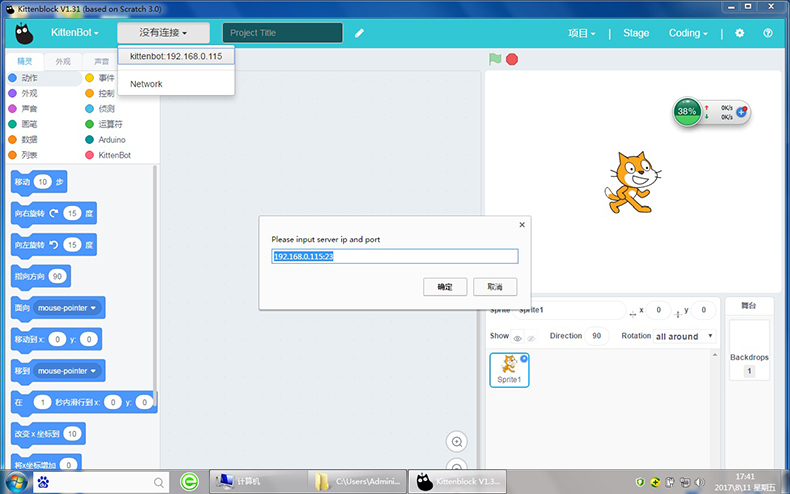
Task: Click the server IP and port field
Action: [x=394, y=257]
